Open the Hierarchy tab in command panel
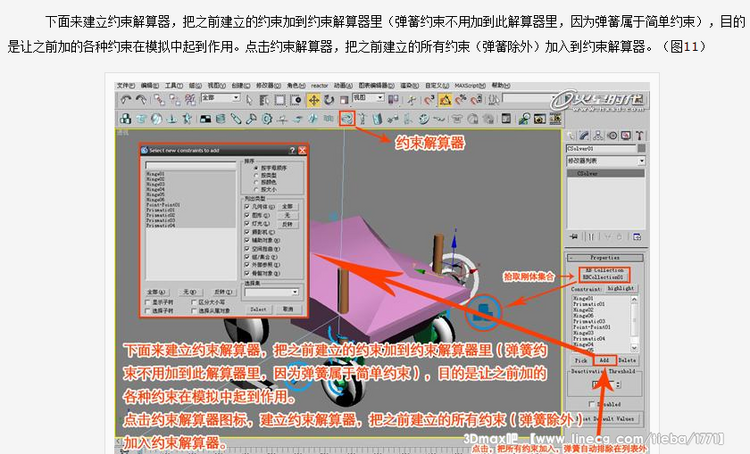Image resolution: width=750 pixels, height=454 pixels. coord(598,136)
